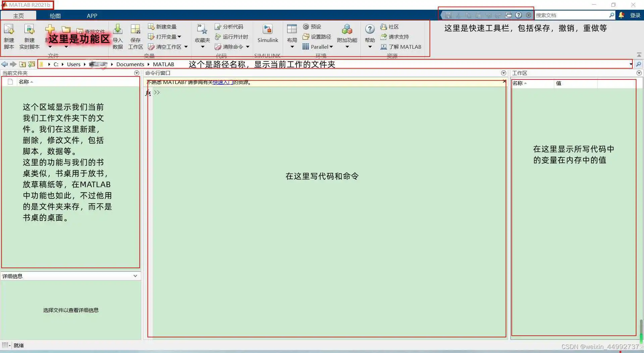Collapse the Details (详细信息) panel

(135, 276)
